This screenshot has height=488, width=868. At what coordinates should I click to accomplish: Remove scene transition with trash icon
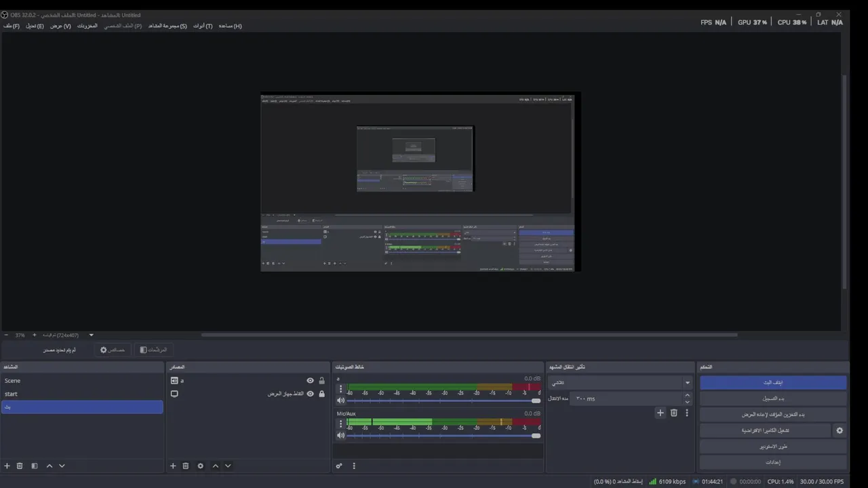point(674,413)
